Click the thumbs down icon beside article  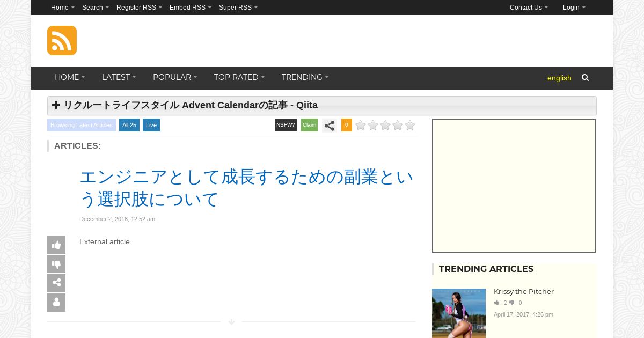click(56, 264)
